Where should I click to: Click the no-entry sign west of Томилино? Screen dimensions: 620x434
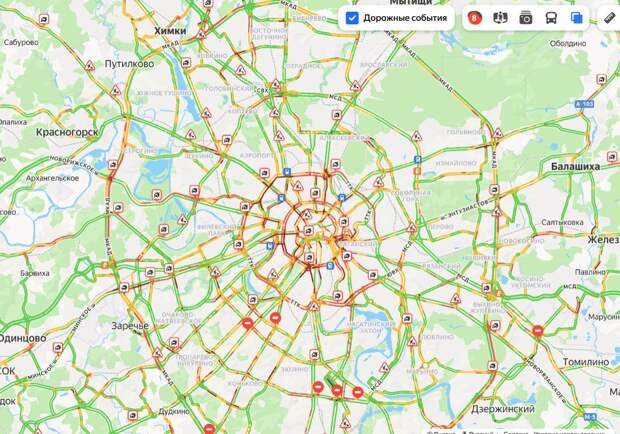(x=537, y=330)
